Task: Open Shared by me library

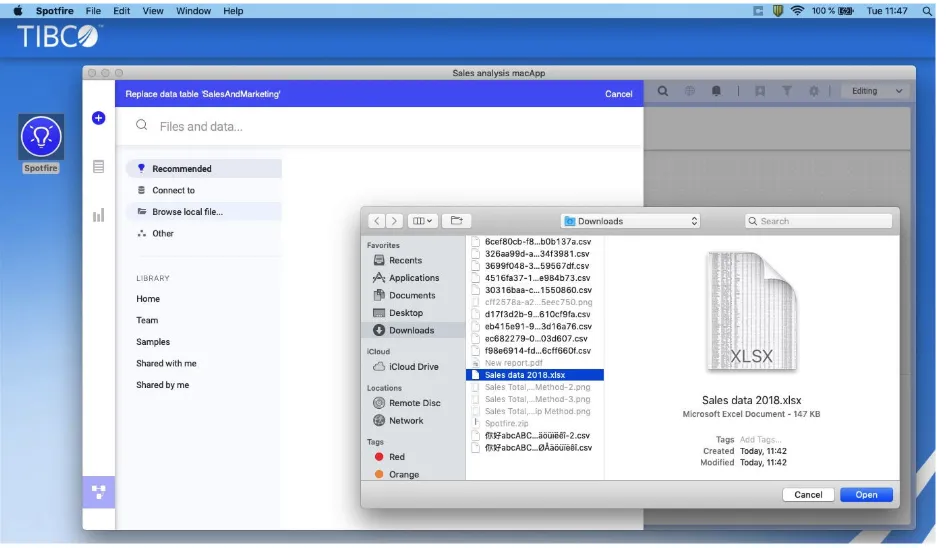Action: click(162, 385)
